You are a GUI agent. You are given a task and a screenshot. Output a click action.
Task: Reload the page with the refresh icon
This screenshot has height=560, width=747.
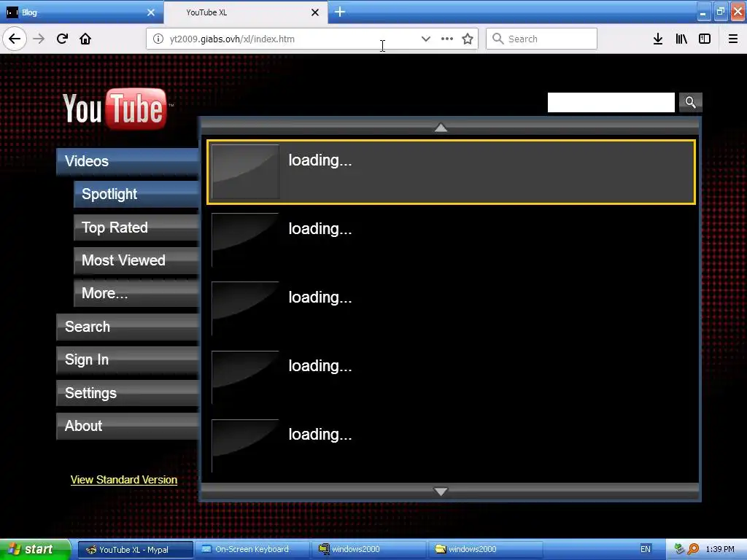pos(62,39)
